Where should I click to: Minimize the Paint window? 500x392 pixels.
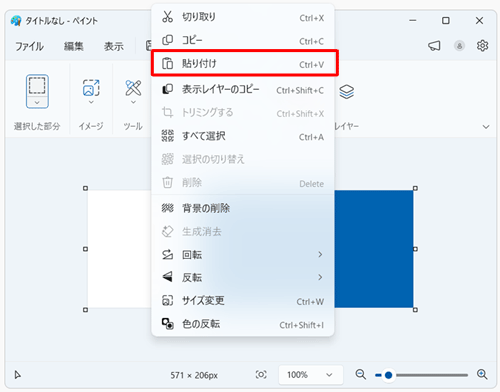pos(413,21)
